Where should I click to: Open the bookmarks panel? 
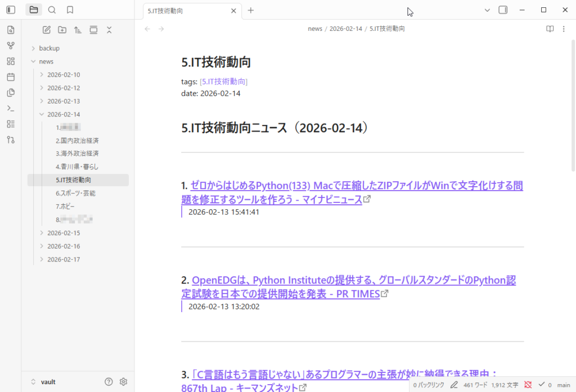click(70, 10)
